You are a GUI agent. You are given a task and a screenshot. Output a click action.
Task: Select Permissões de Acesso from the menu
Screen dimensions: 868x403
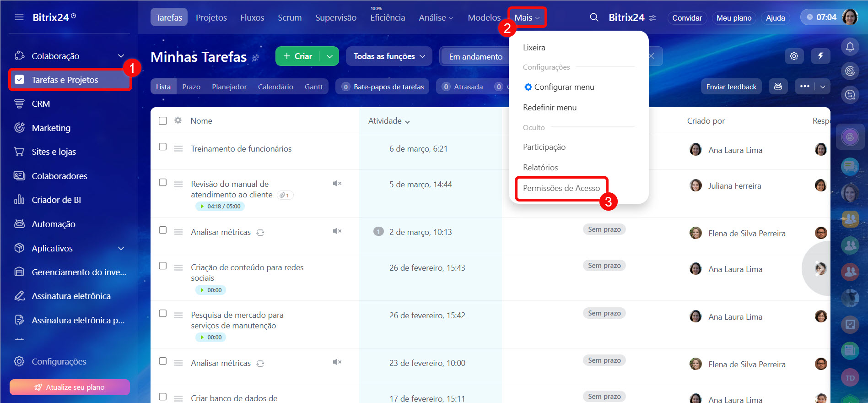(561, 188)
